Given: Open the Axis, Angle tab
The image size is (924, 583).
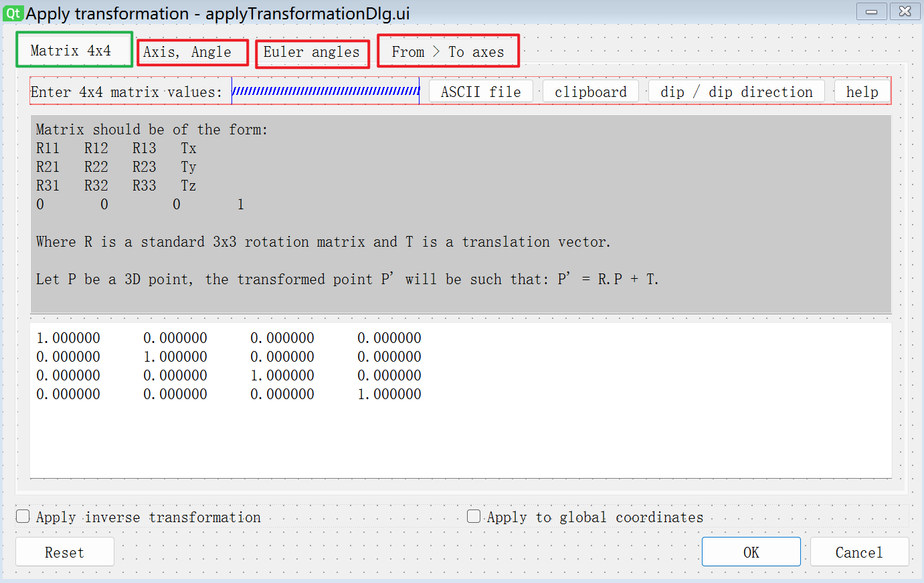Looking at the screenshot, I should point(193,52).
